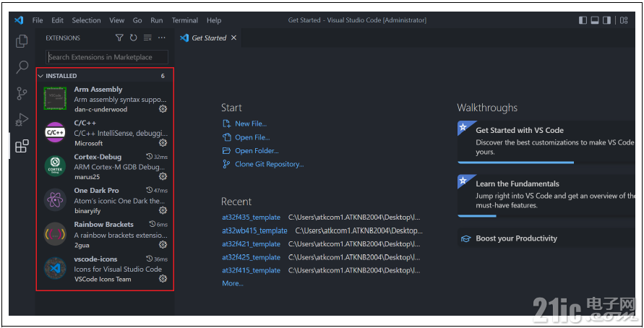
Task: Close the Get Started tab
Action: (x=233, y=38)
